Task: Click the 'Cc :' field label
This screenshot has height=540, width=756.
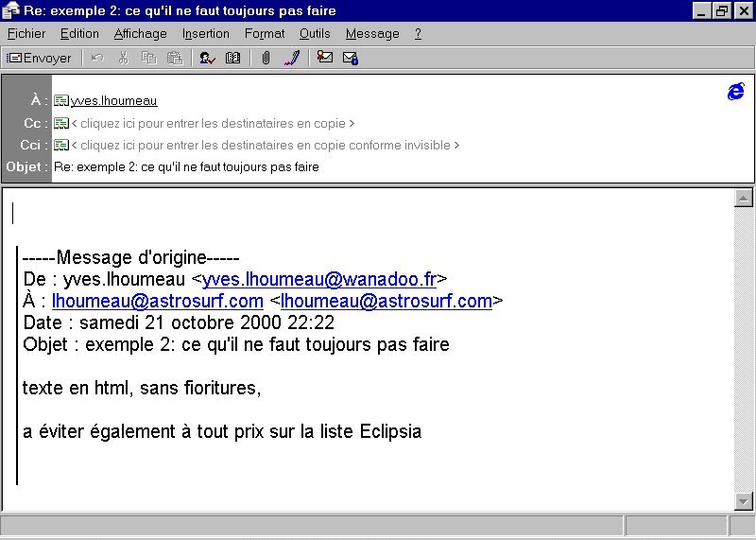Action: 36,123
